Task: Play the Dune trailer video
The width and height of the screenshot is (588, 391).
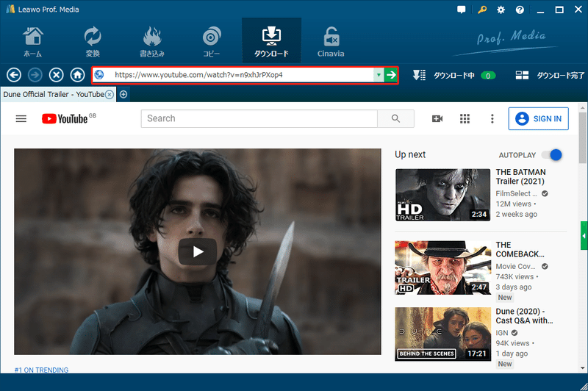Action: coord(198,251)
